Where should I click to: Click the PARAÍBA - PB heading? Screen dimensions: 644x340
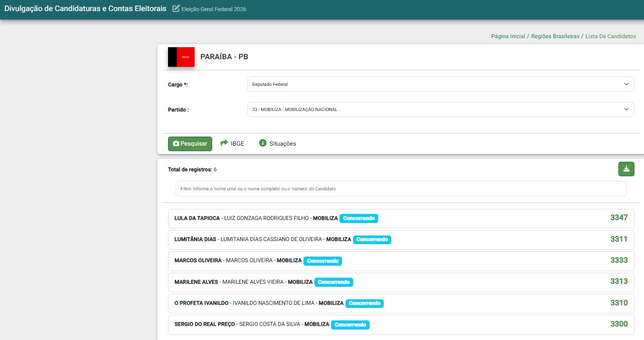click(224, 57)
